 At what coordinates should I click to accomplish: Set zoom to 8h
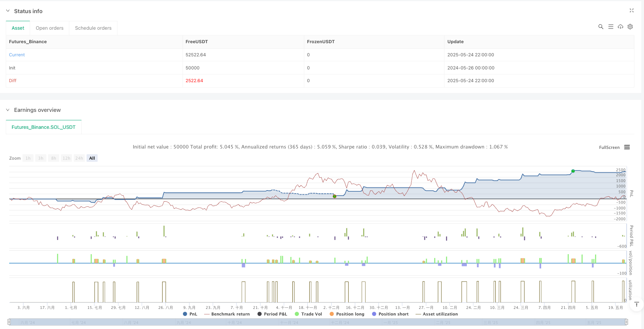click(x=54, y=158)
